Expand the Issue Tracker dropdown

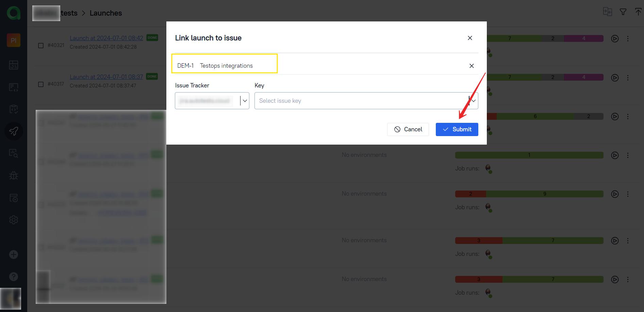(x=212, y=101)
